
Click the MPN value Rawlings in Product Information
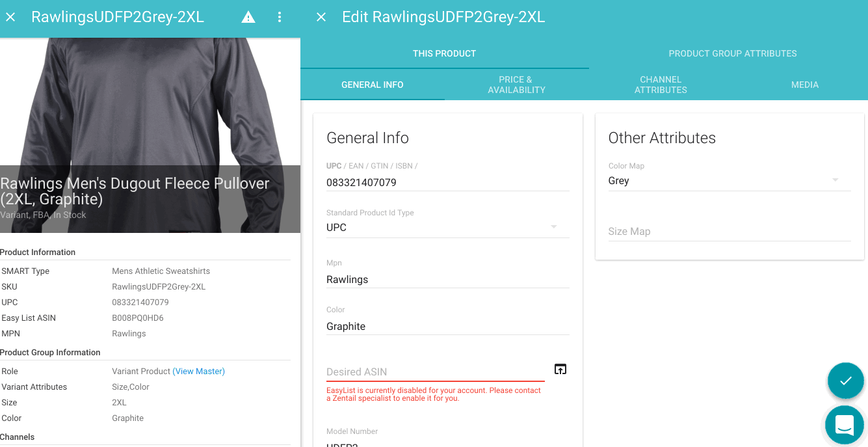[129, 333]
